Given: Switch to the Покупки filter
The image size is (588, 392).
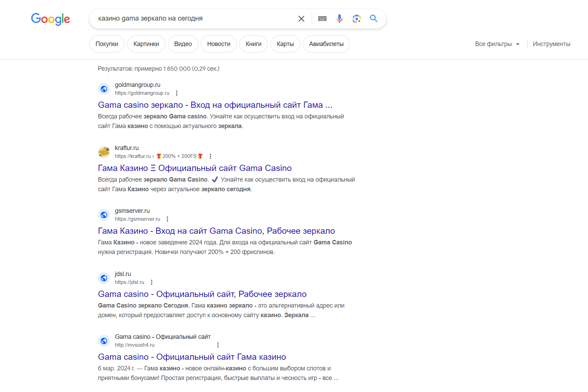Looking at the screenshot, I should [107, 44].
